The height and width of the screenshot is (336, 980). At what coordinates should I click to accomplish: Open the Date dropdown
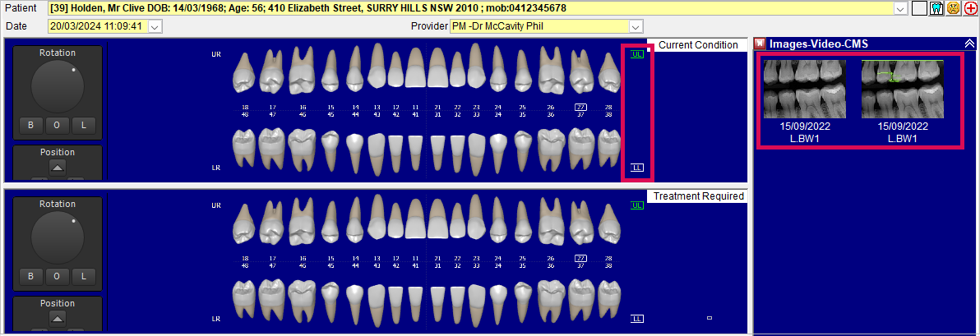coord(155,26)
